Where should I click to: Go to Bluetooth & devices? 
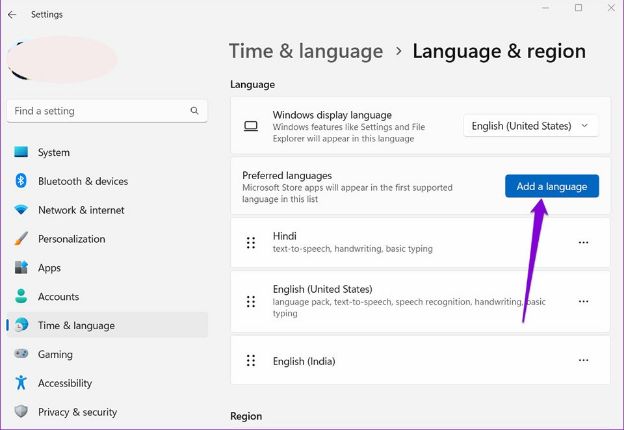pyautogui.click(x=107, y=181)
